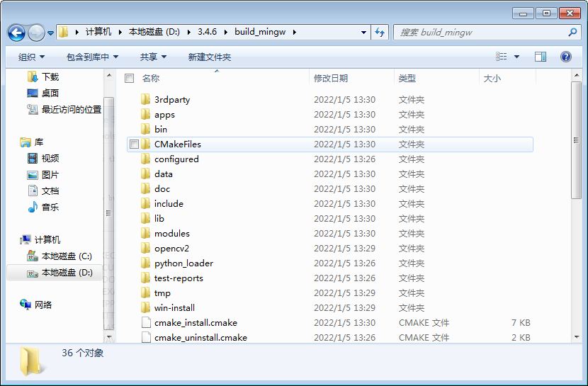Open the help question mark icon
Viewport: 588px width, 386px height.
pos(565,57)
